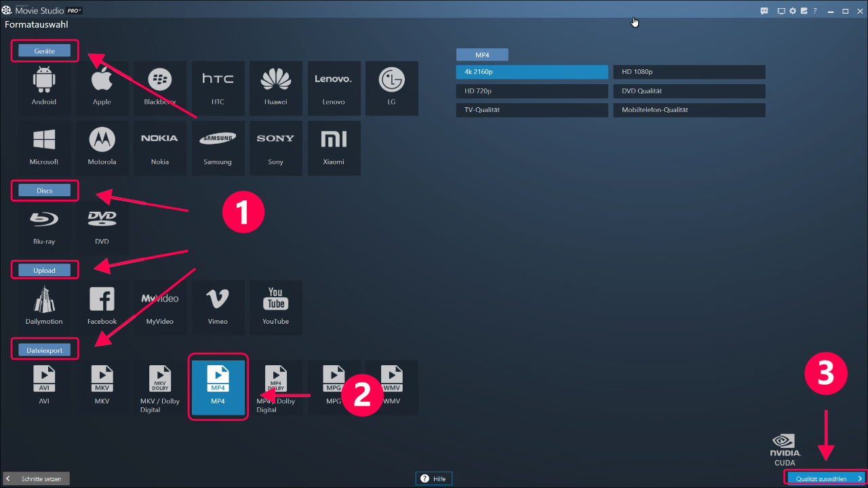Choose MP4 / Dolby Digital export format
The image size is (868, 488).
(x=276, y=388)
